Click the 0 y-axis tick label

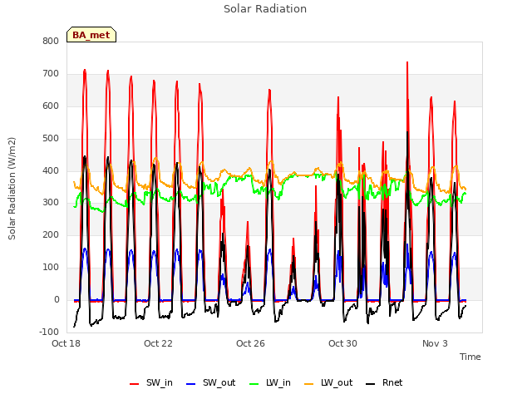(x=57, y=300)
